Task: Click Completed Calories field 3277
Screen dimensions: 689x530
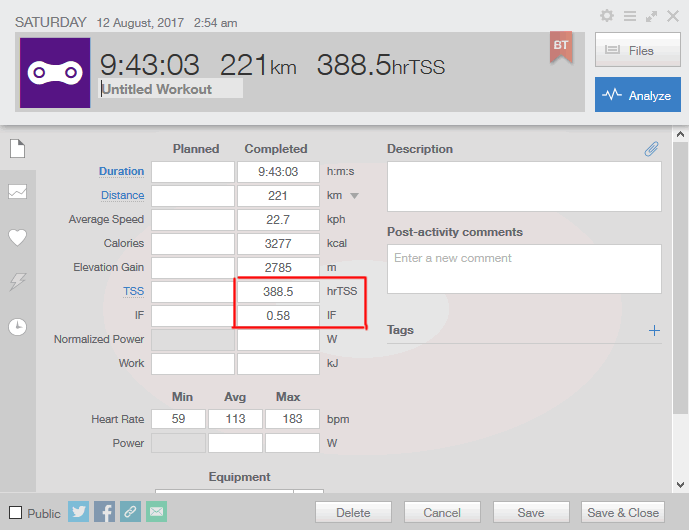Action: click(x=278, y=243)
